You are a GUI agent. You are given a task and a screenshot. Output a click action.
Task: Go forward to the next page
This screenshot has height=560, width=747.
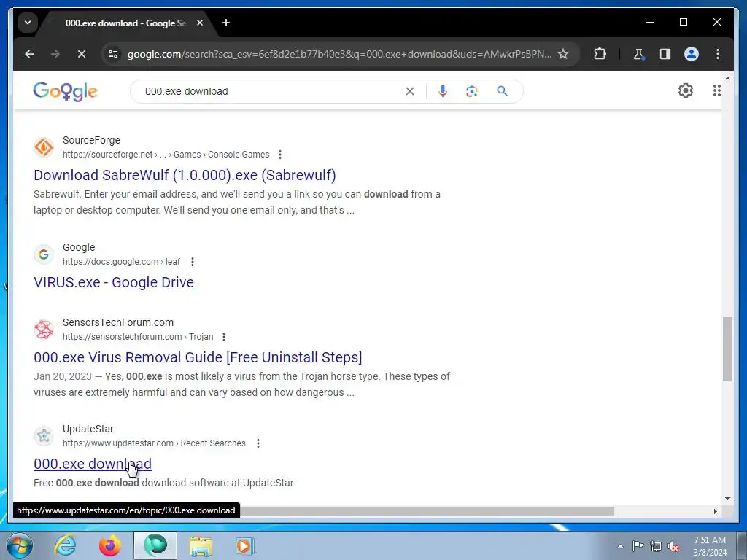pyautogui.click(x=55, y=54)
